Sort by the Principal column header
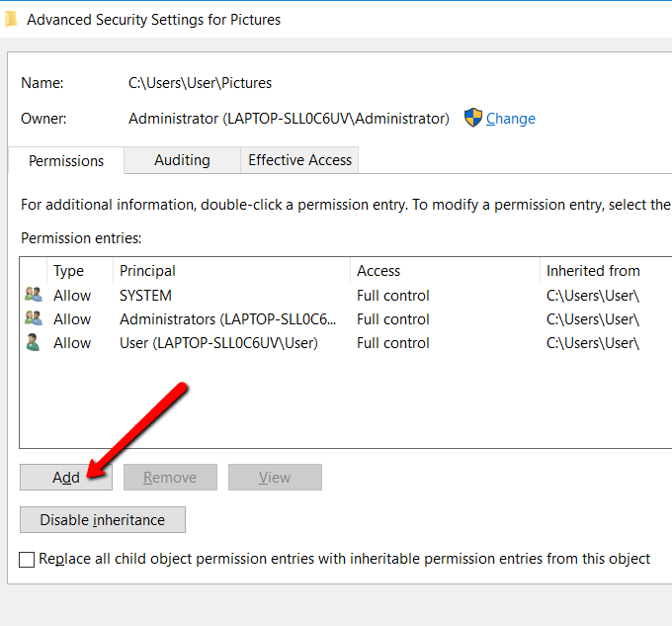Screen dimensions: 672x626 coord(147,271)
